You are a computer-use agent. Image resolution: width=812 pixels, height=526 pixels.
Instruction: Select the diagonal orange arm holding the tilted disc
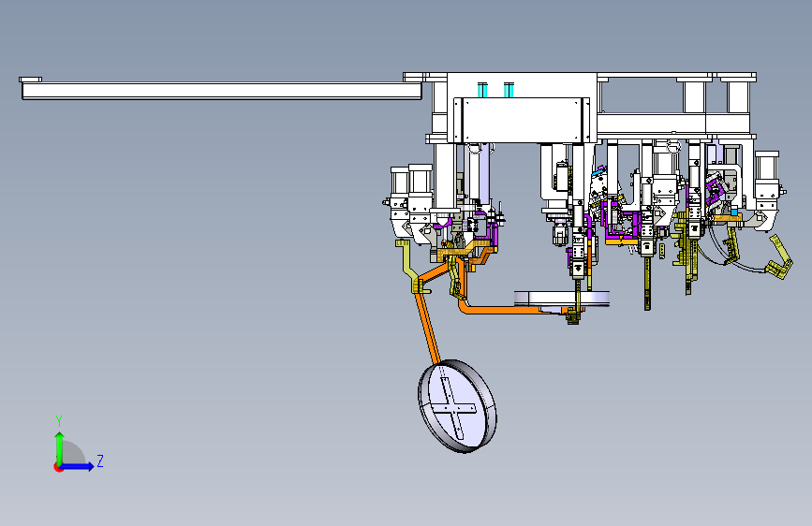coord(428,329)
